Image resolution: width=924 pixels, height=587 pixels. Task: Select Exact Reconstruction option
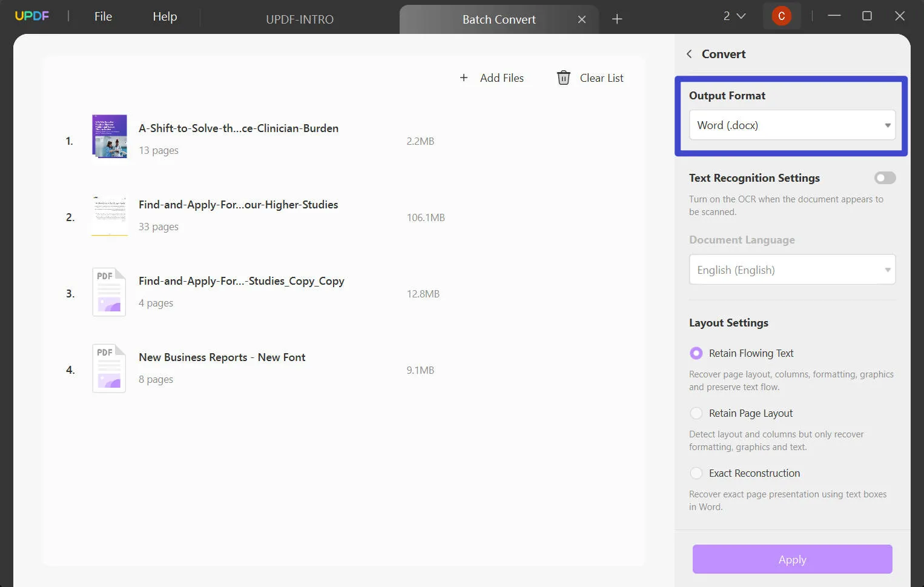coord(696,473)
